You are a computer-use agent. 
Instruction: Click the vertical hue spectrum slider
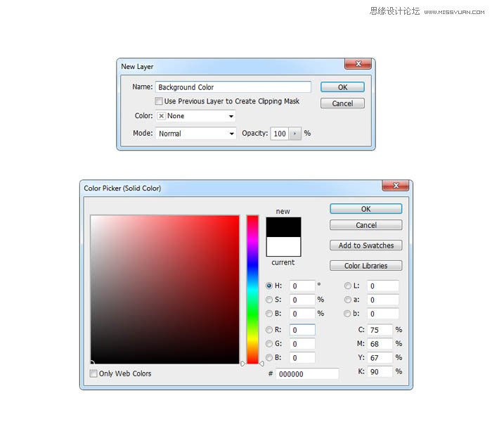(252, 288)
